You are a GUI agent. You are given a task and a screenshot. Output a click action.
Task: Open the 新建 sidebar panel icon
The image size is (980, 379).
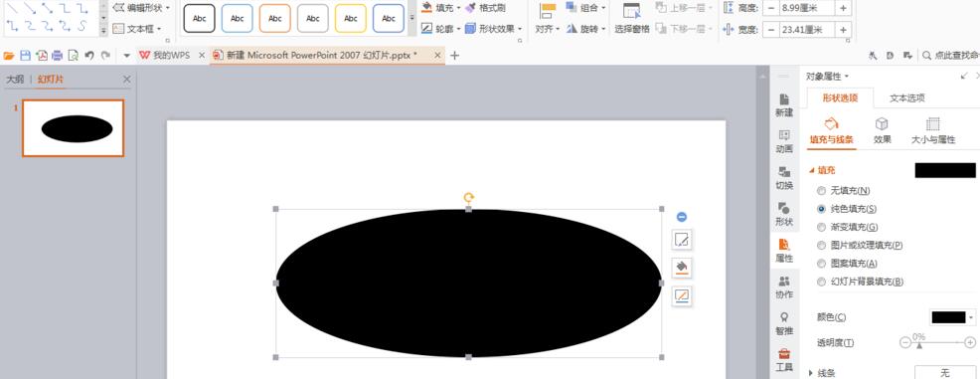(784, 105)
